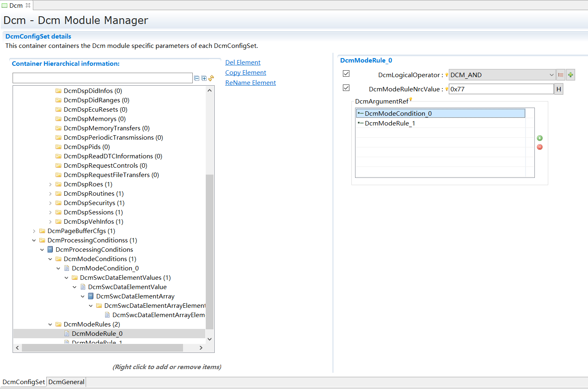Click the collapse all tree icon
588x389 pixels.
[197, 78]
